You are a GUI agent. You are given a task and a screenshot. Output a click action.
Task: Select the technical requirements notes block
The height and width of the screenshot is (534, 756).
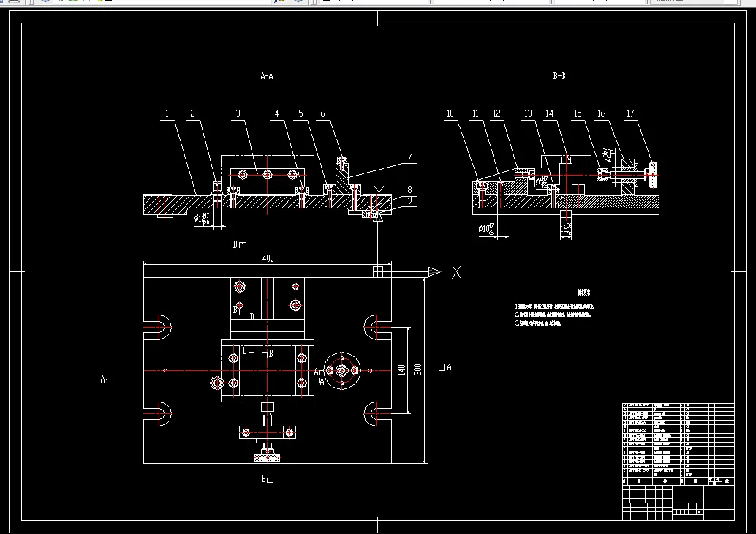tap(554, 308)
